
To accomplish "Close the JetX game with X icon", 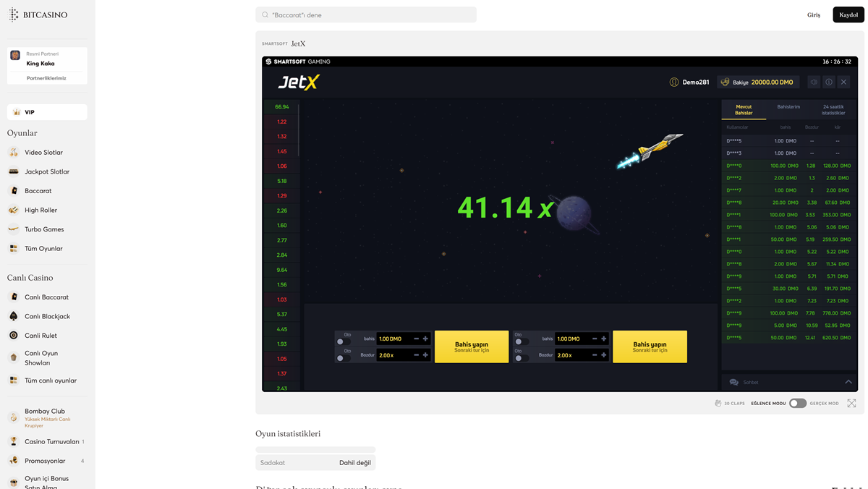I will pyautogui.click(x=843, y=82).
